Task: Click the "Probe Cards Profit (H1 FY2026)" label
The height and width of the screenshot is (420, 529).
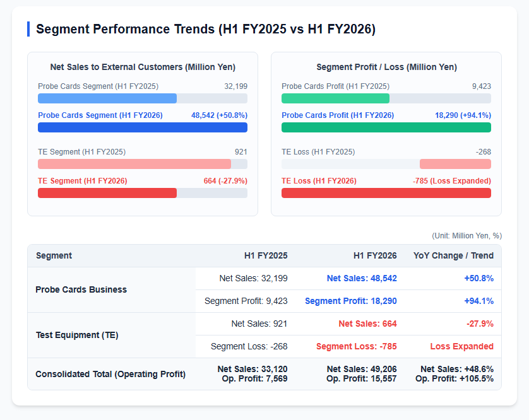Action: coord(338,115)
